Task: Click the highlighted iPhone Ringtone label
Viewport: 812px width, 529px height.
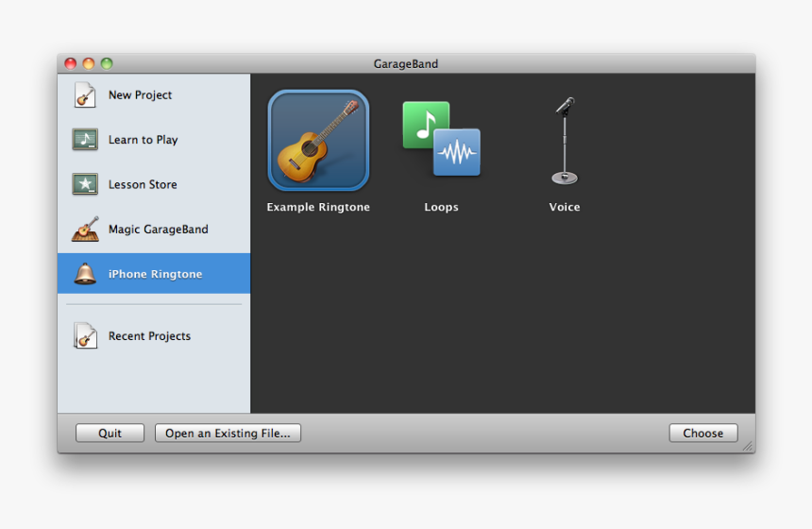Action: coord(155,274)
